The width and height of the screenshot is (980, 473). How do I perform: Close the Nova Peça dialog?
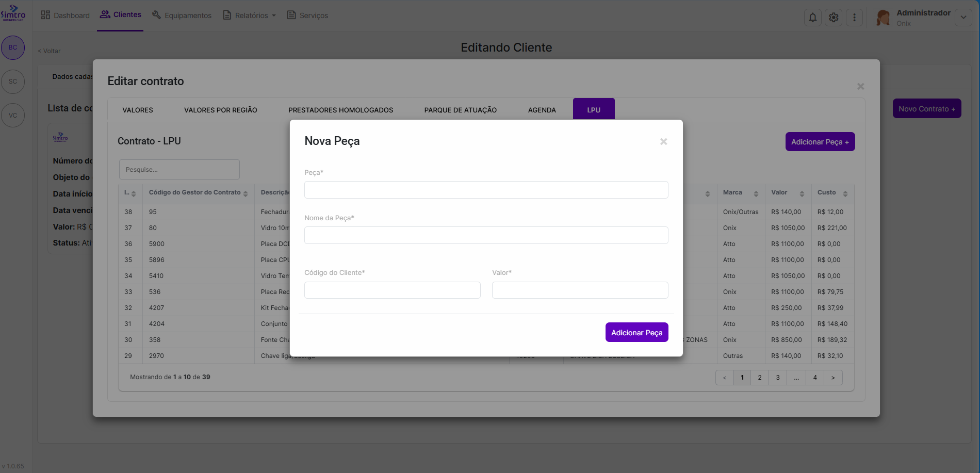coord(663,141)
